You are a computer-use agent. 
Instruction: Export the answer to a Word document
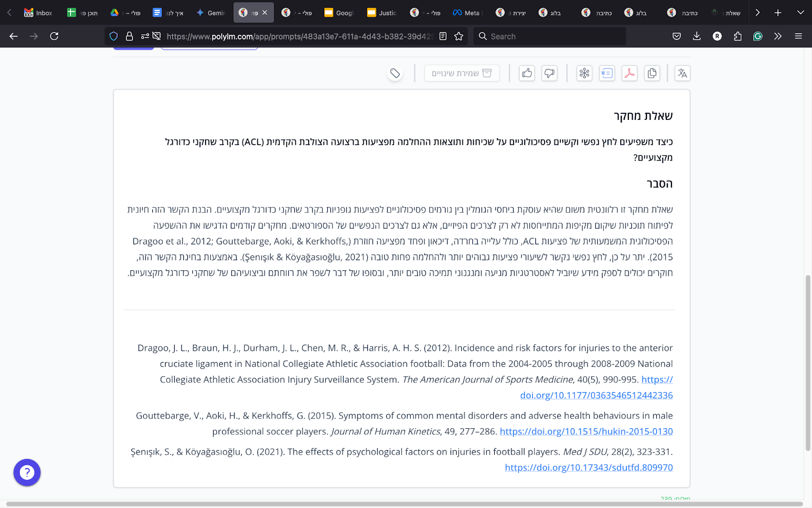607,73
